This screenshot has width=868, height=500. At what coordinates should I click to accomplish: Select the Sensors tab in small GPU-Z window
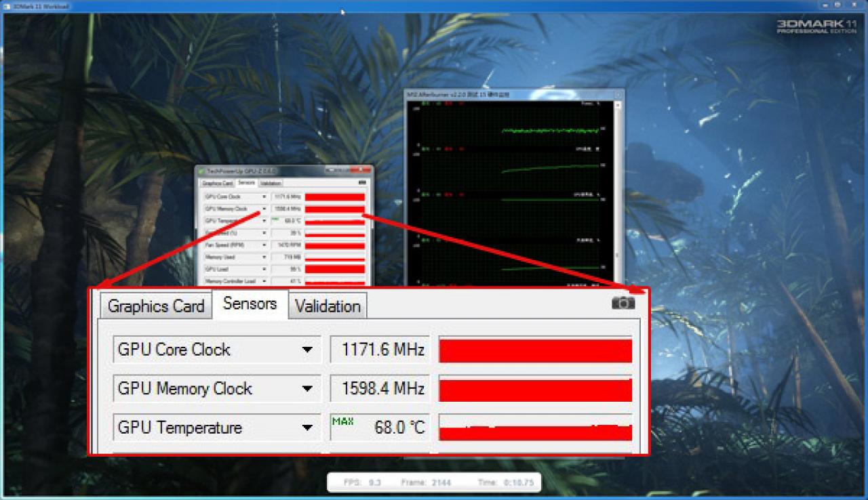(247, 183)
